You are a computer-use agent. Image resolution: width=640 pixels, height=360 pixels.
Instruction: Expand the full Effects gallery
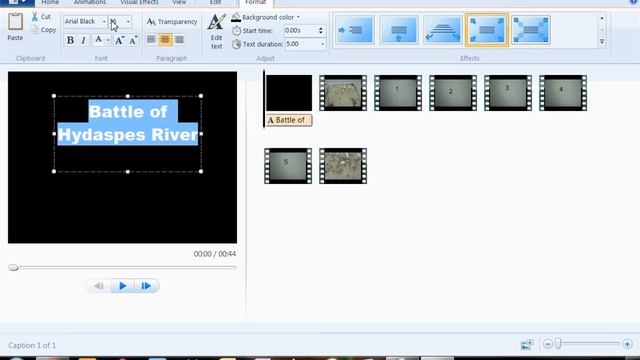(602, 42)
